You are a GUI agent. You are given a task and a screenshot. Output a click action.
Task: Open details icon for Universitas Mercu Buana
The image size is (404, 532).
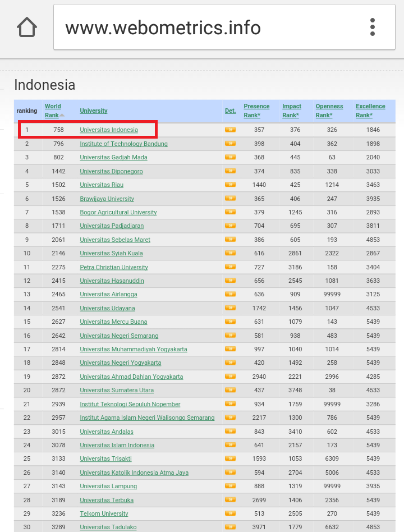point(230,322)
